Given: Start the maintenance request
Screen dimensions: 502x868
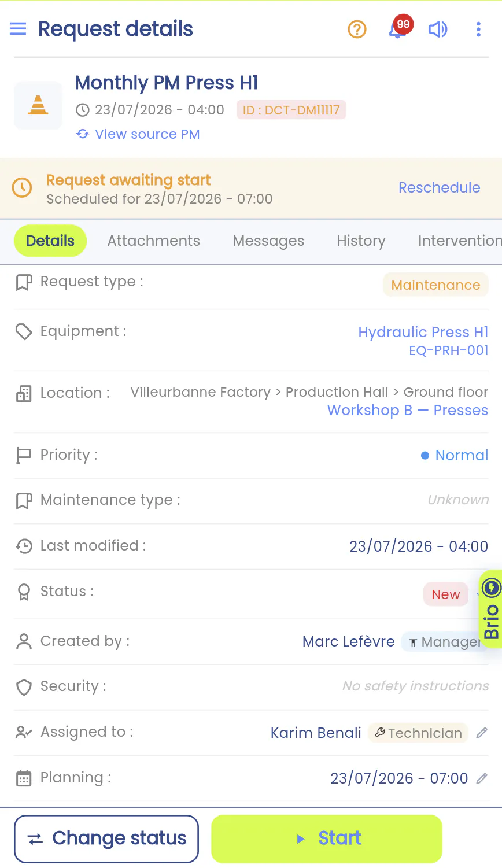Looking at the screenshot, I should [x=327, y=839].
